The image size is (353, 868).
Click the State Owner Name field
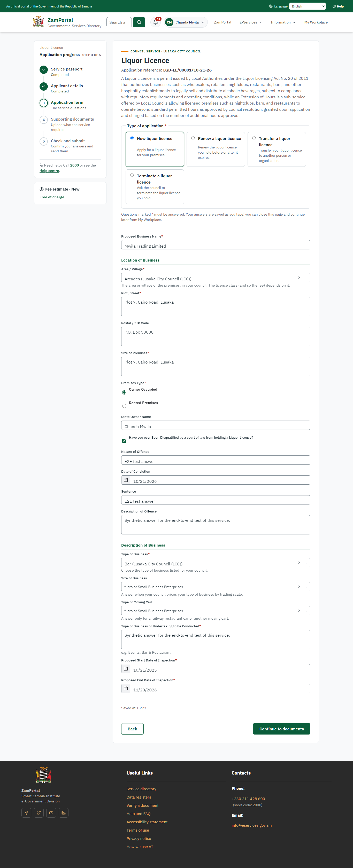tap(216, 425)
